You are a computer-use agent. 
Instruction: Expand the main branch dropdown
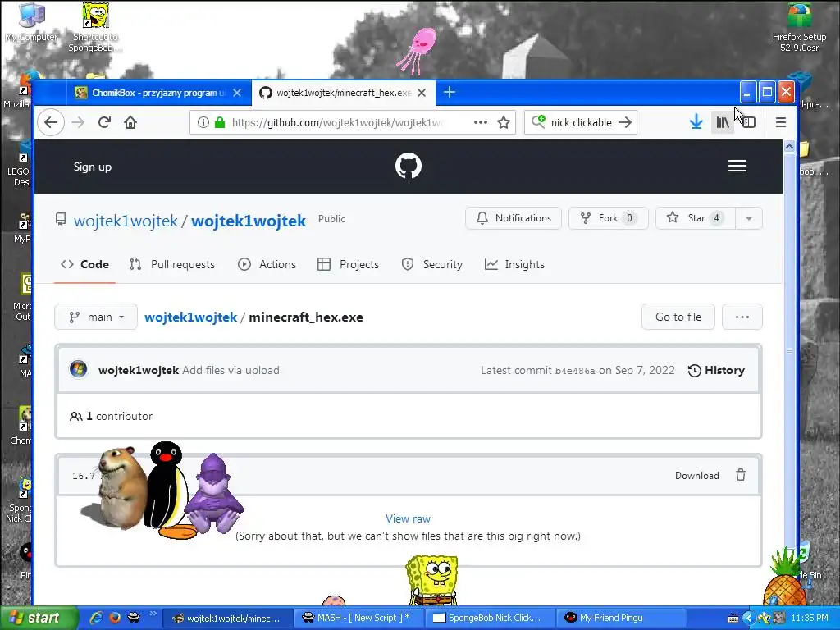coord(96,317)
